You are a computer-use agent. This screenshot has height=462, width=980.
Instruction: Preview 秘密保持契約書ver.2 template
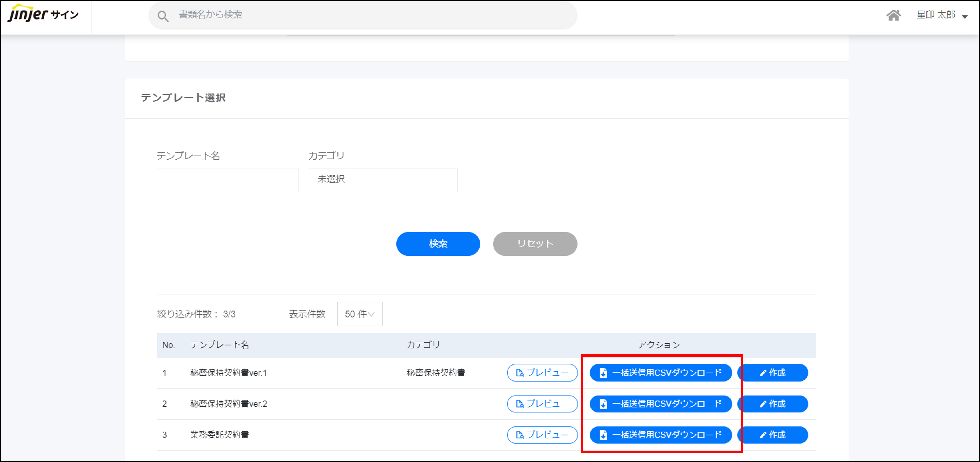[542, 404]
